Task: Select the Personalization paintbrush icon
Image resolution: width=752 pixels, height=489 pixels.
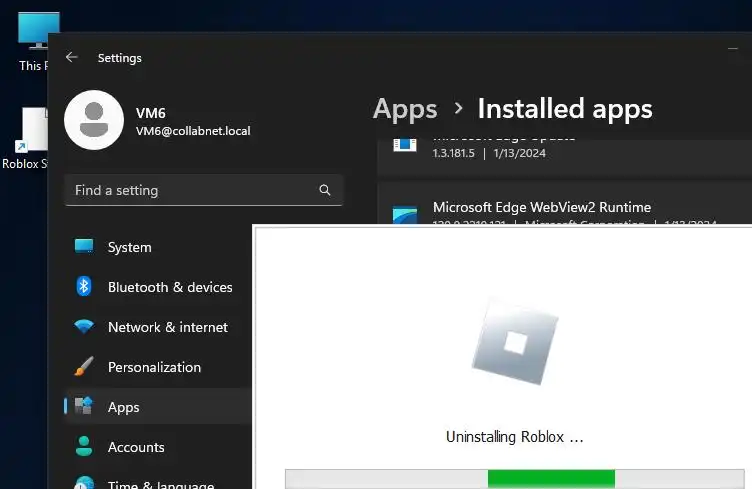Action: coord(84,367)
